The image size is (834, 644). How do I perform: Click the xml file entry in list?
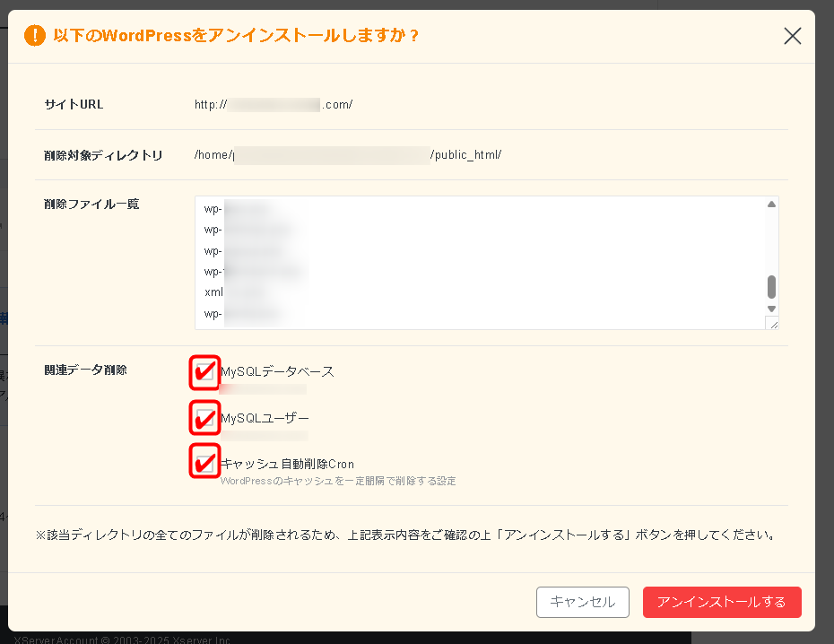pyautogui.click(x=213, y=292)
